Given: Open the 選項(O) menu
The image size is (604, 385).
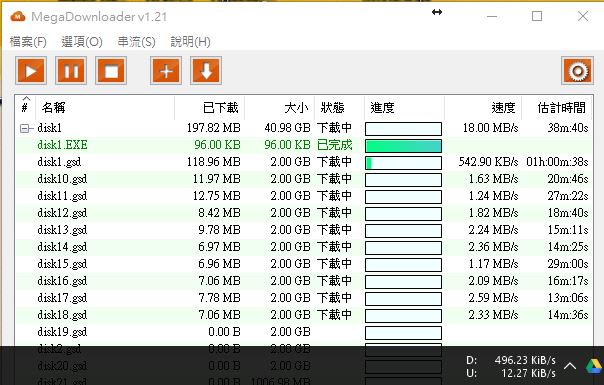Looking at the screenshot, I should coord(82,41).
